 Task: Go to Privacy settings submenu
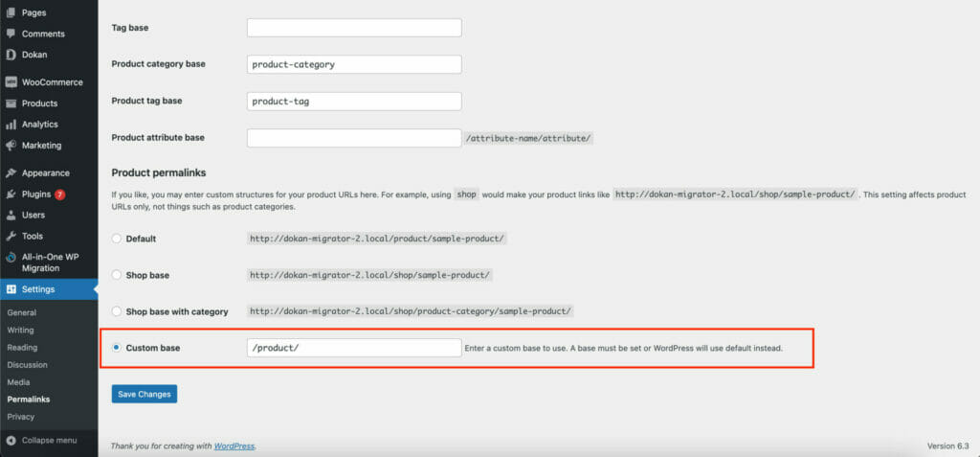pos(21,417)
